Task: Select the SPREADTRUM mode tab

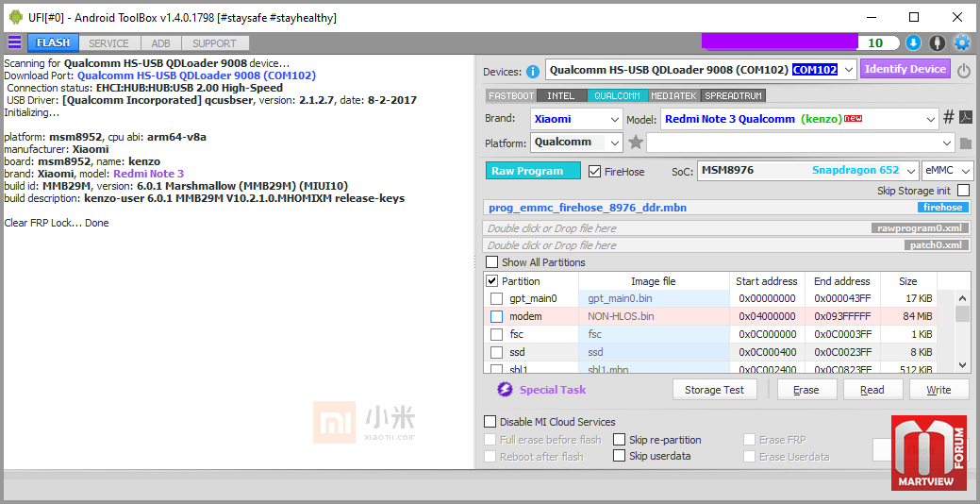Action: tap(733, 95)
